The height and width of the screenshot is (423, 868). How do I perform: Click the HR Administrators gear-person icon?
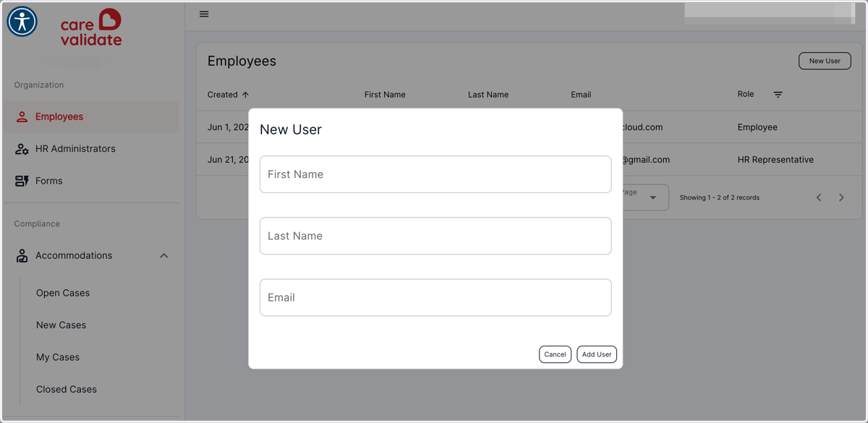(x=22, y=149)
